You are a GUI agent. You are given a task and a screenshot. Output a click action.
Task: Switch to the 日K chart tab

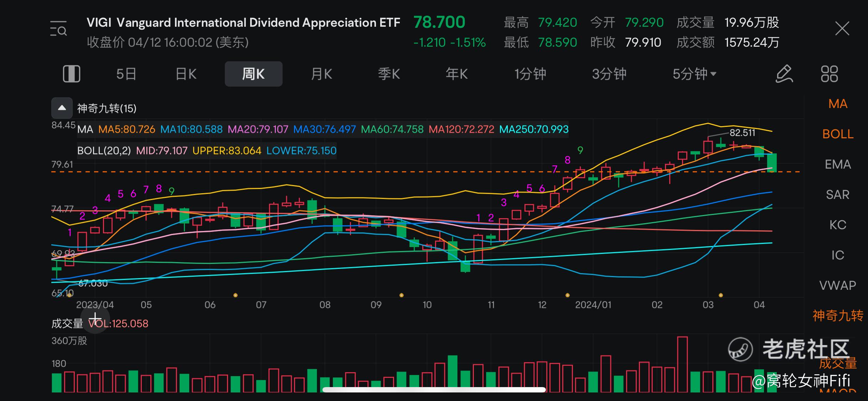[x=186, y=74]
